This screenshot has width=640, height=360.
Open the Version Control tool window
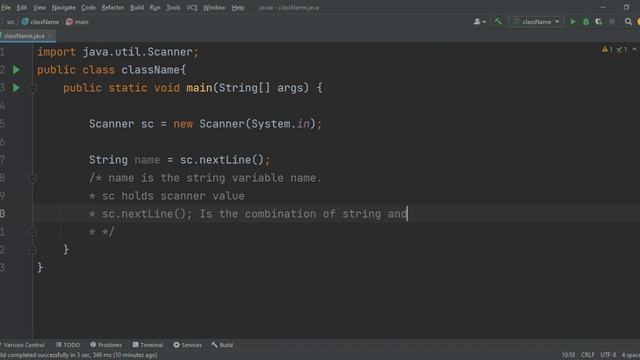(23, 345)
